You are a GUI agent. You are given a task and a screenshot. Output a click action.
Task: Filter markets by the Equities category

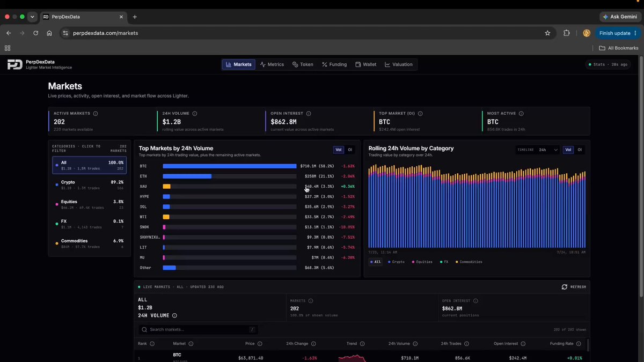click(x=90, y=204)
